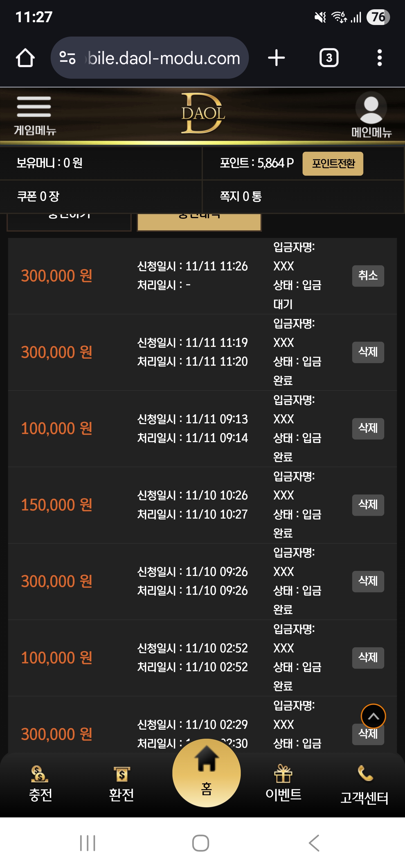Go to 충전 in bottom navigation
405x868 pixels.
40,784
